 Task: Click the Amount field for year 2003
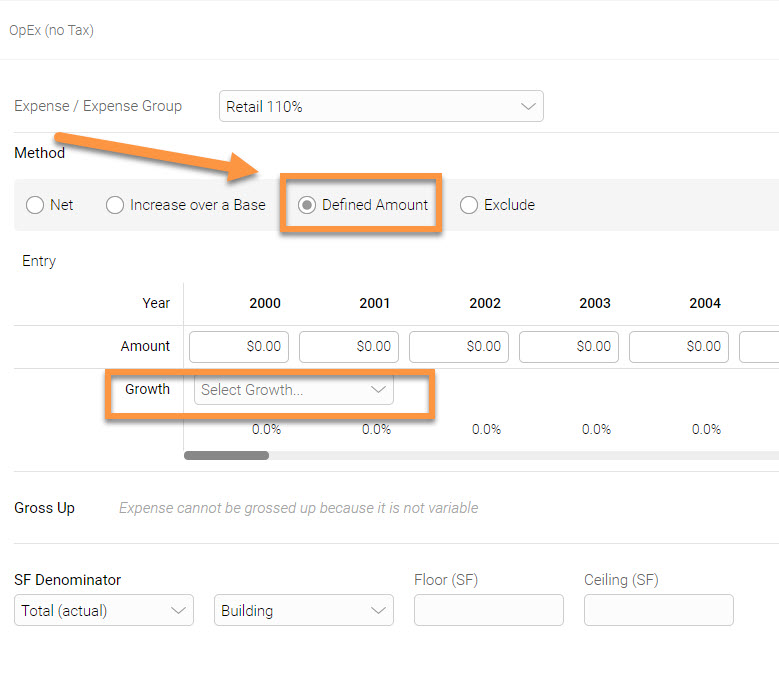[x=568, y=346]
